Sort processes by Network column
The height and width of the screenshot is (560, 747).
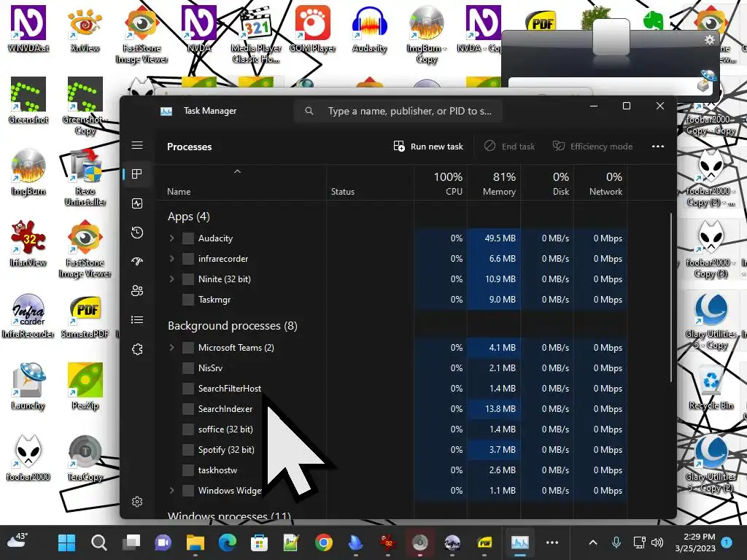pos(601,182)
